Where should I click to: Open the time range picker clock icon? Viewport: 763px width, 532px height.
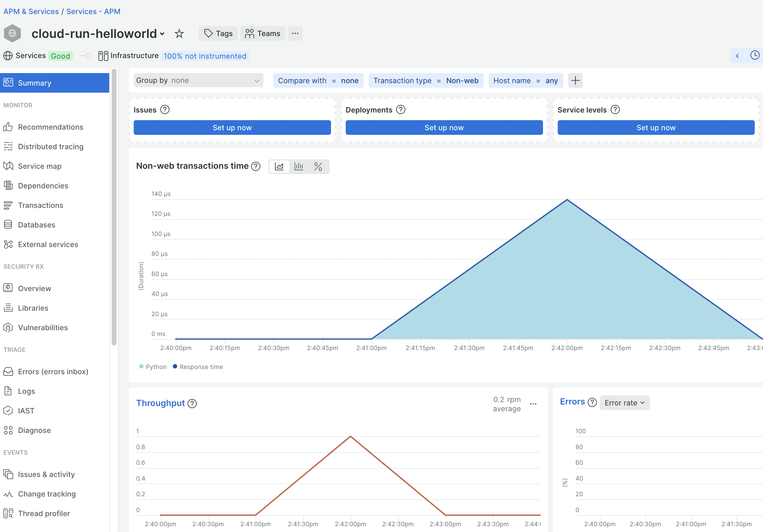click(x=755, y=55)
